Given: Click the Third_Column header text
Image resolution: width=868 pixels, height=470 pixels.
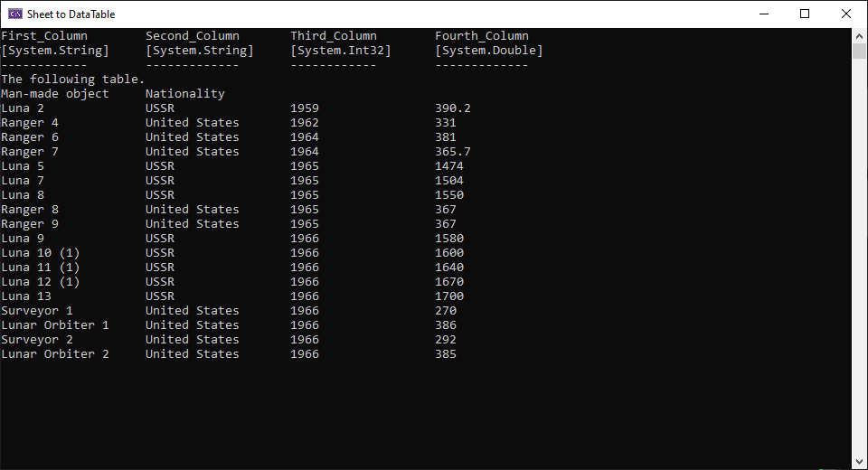Looking at the screenshot, I should pos(334,36).
